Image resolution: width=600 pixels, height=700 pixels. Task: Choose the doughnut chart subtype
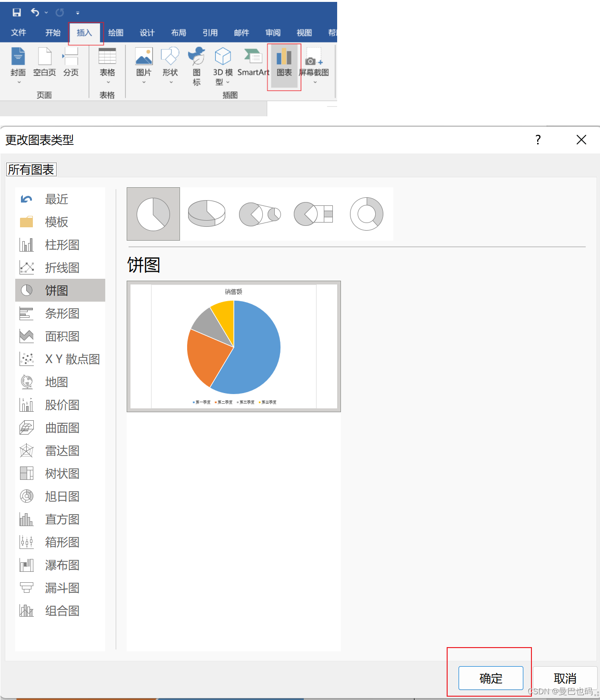[367, 214]
